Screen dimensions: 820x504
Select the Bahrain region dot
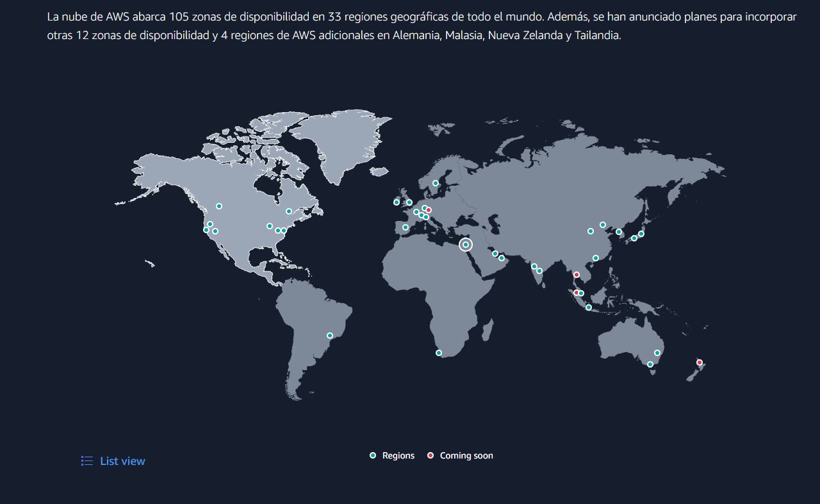[495, 254]
